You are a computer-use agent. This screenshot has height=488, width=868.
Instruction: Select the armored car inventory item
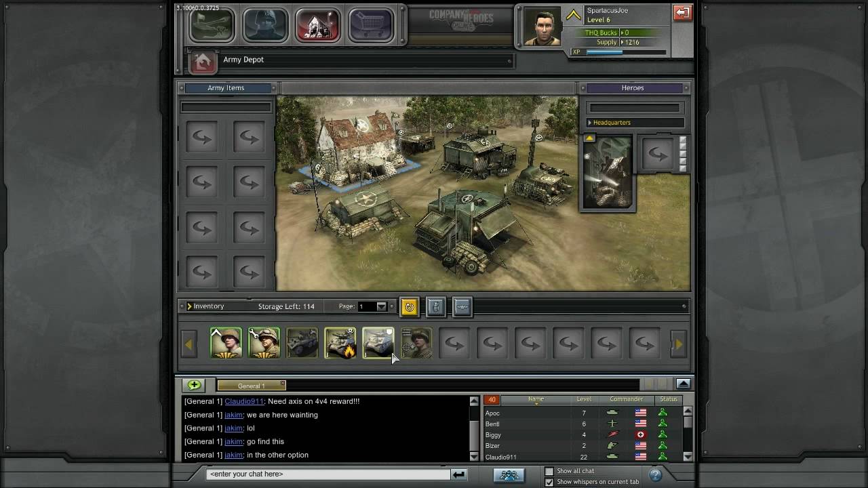click(302, 343)
